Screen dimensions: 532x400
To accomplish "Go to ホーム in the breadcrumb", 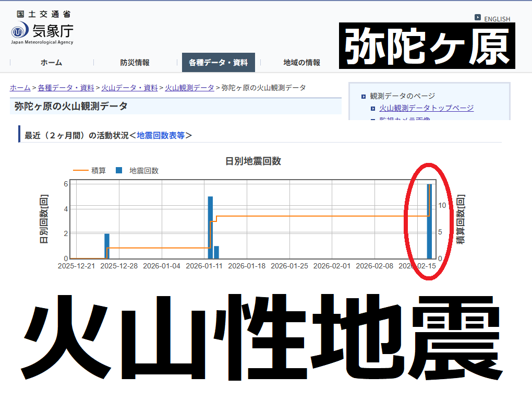I will click(x=20, y=88).
